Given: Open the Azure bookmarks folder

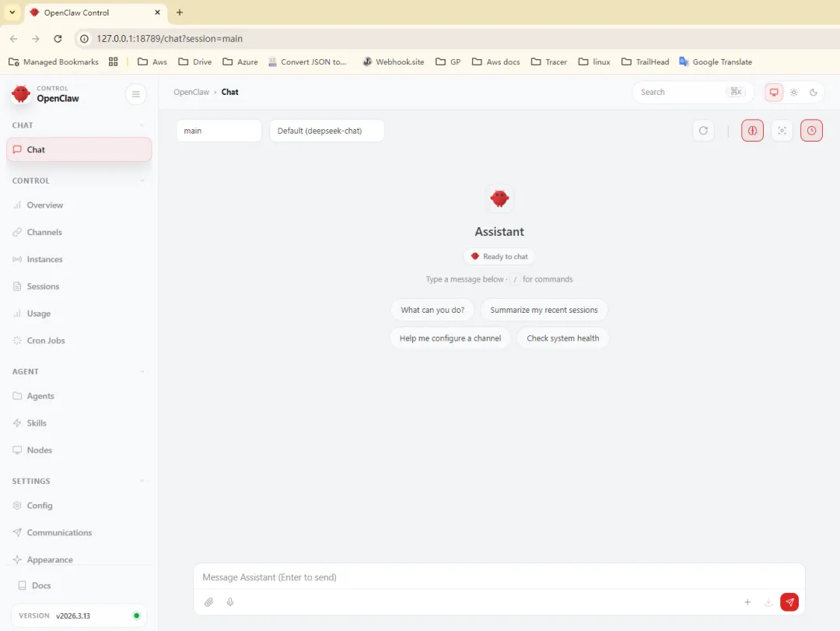Looking at the screenshot, I should pyautogui.click(x=240, y=61).
